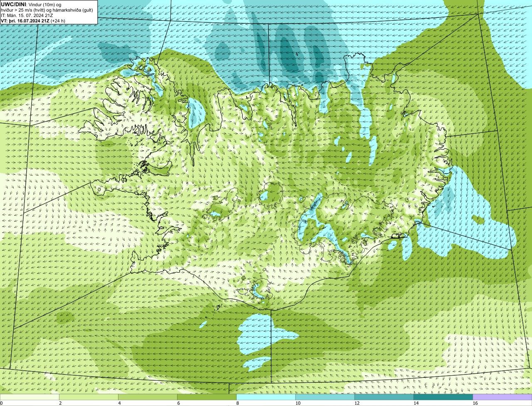Screen dimensions: 532x406
Task: Click the legend scale value 0
Action: [1, 403]
